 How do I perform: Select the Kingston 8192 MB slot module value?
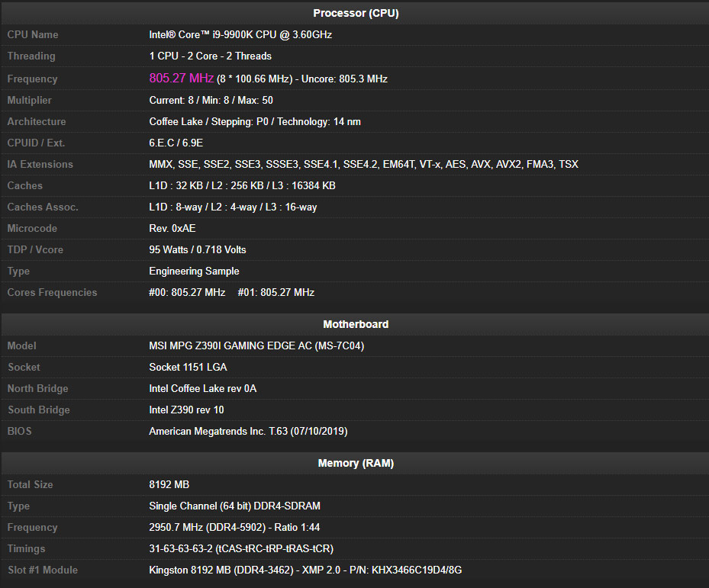pyautogui.click(x=305, y=570)
